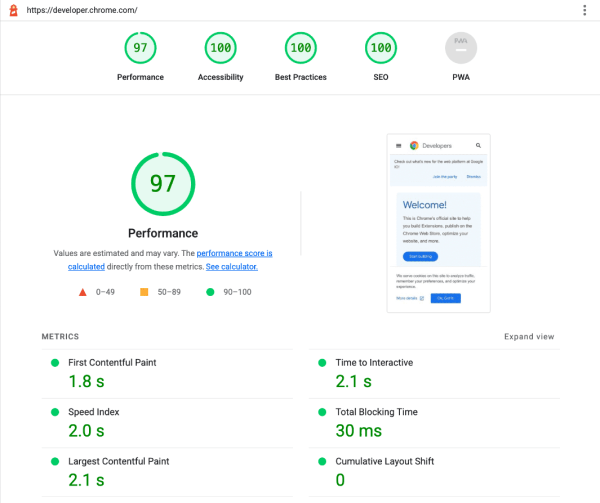Click the red triangle 0–49 legend icon

tap(83, 292)
